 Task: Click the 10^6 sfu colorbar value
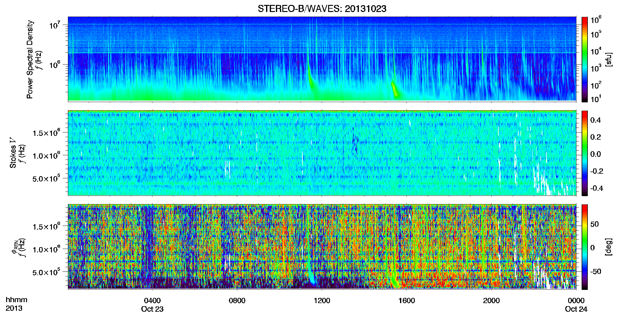click(x=596, y=20)
